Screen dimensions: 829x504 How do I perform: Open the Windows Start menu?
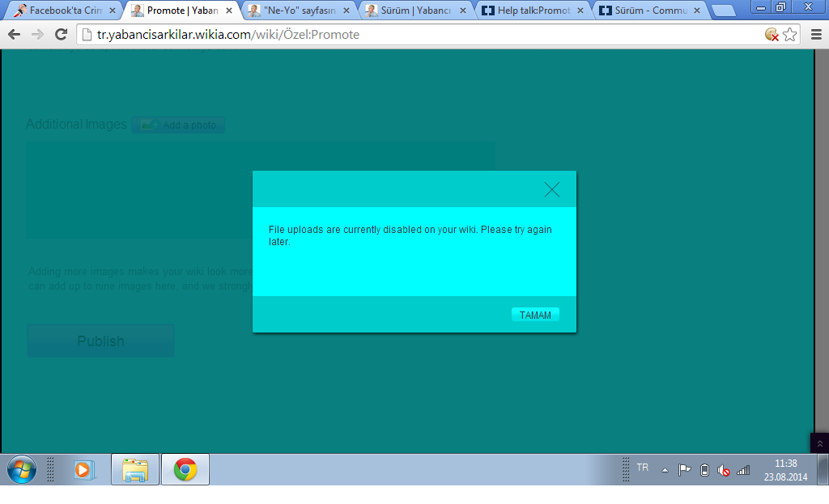pyautogui.click(x=22, y=469)
